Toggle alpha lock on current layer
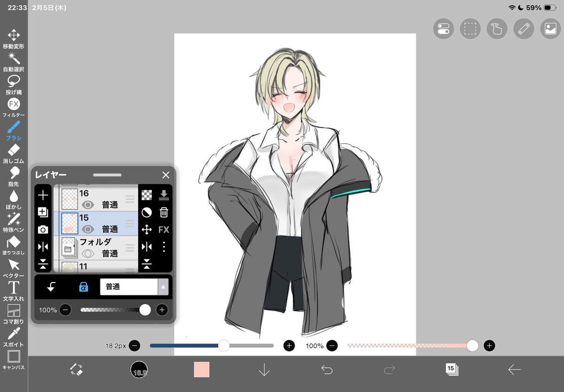564x392 pixels. click(x=83, y=286)
